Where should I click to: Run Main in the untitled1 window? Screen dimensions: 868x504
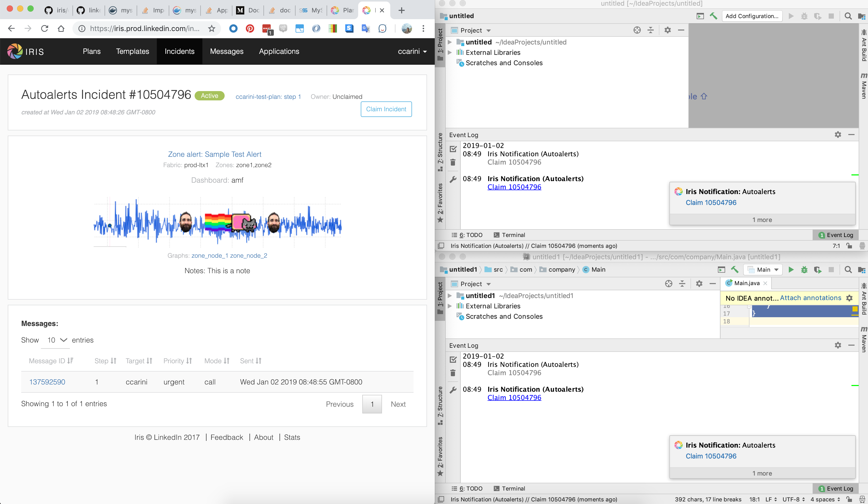[x=791, y=270]
